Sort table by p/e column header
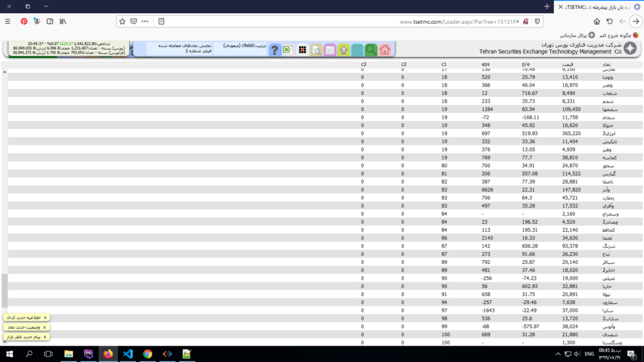The height and width of the screenshot is (362, 644). (x=526, y=65)
